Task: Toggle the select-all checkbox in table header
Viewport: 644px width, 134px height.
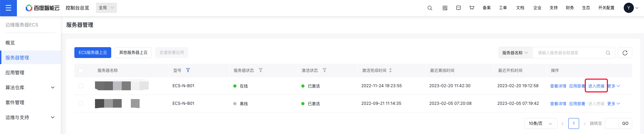Action: pos(81,71)
